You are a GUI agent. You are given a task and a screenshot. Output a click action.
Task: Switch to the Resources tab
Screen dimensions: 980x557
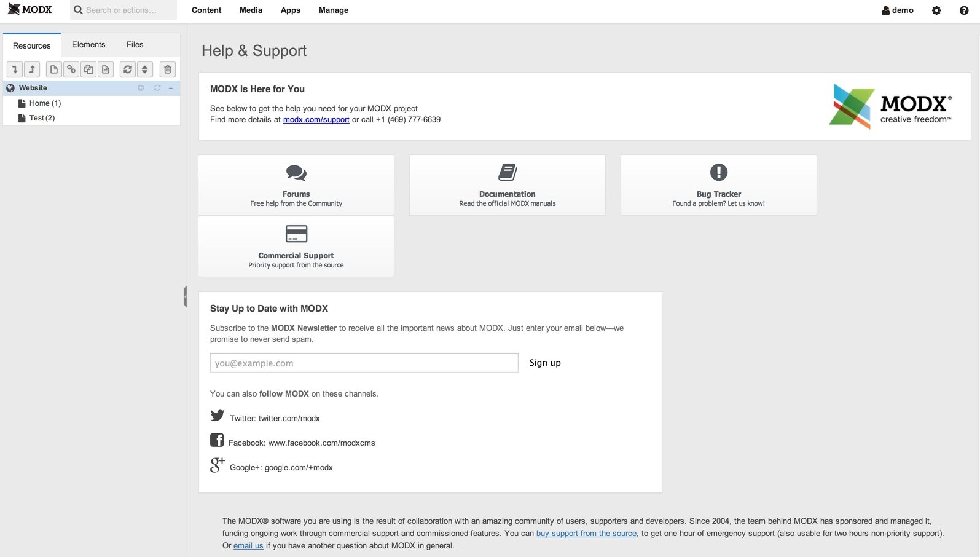coord(32,45)
